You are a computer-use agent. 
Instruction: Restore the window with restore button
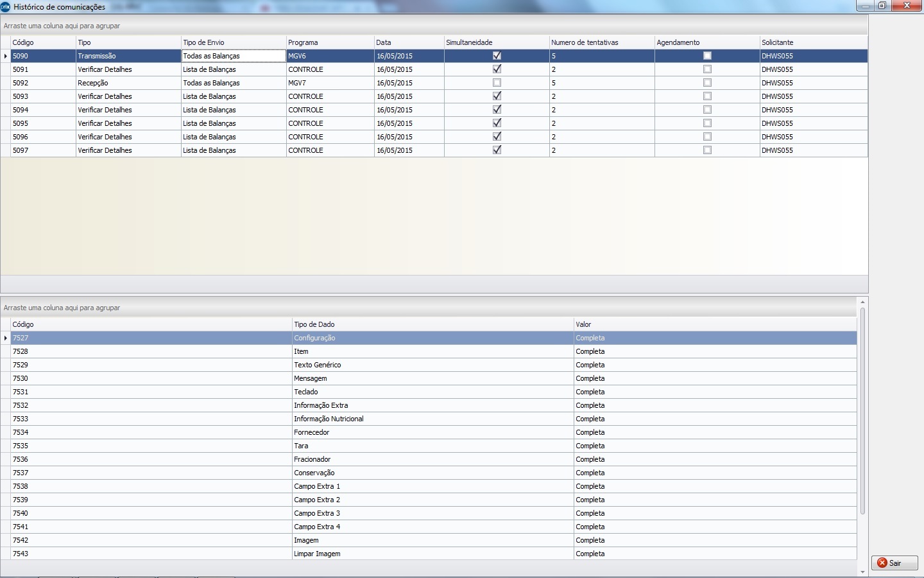882,5
